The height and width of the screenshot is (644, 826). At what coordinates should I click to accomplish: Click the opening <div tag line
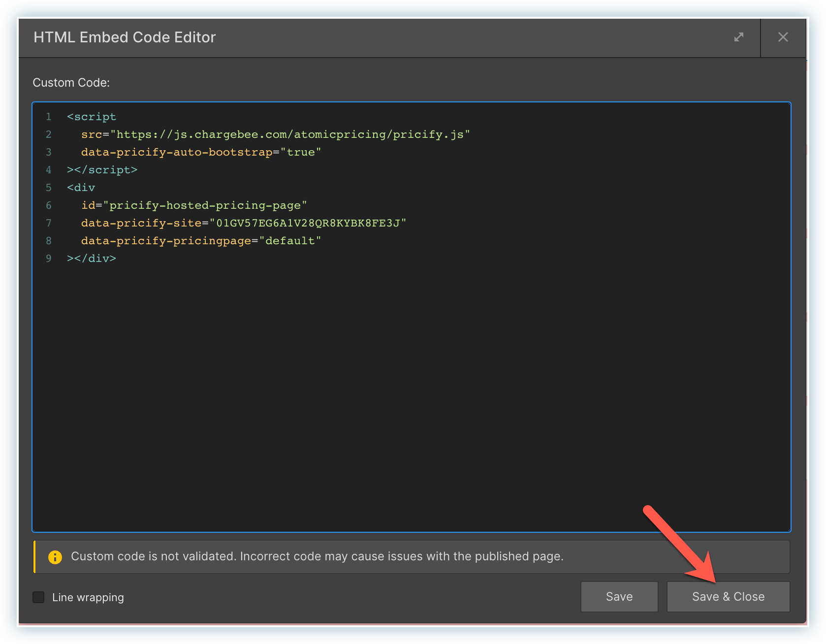81,188
